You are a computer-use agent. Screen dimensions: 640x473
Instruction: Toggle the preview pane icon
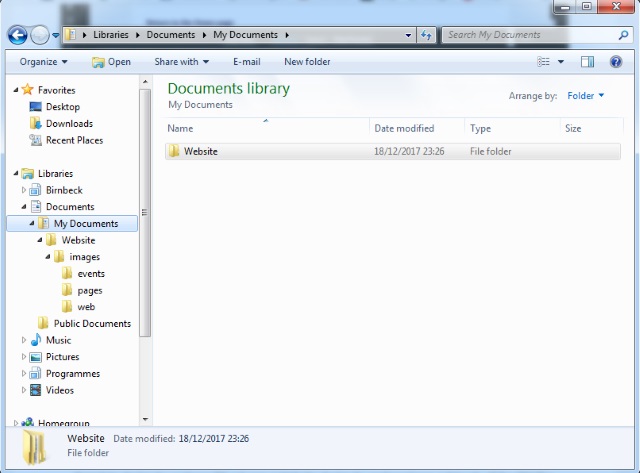coord(588,62)
